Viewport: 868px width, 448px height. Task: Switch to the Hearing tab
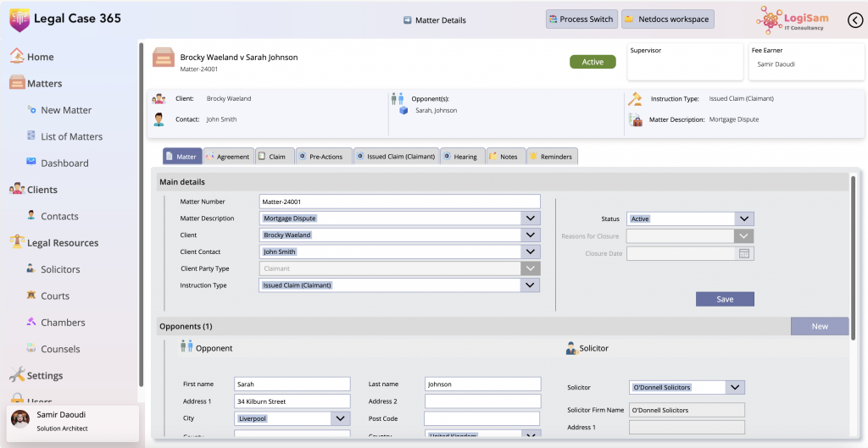(x=464, y=157)
